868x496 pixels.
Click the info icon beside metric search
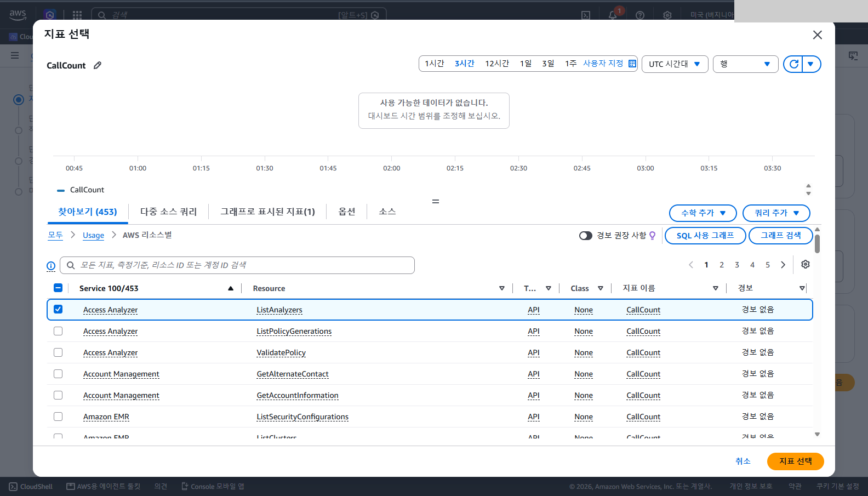tap(51, 266)
